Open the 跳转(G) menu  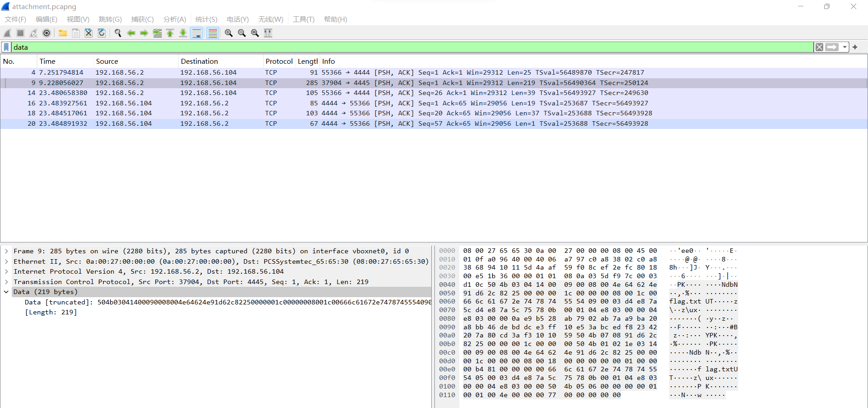pos(110,19)
